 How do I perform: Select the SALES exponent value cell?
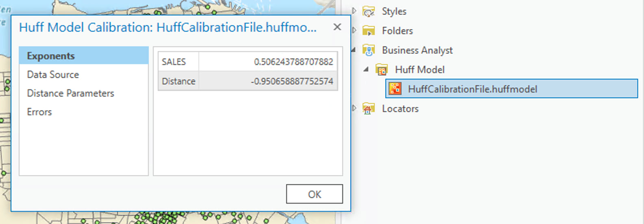[268, 62]
